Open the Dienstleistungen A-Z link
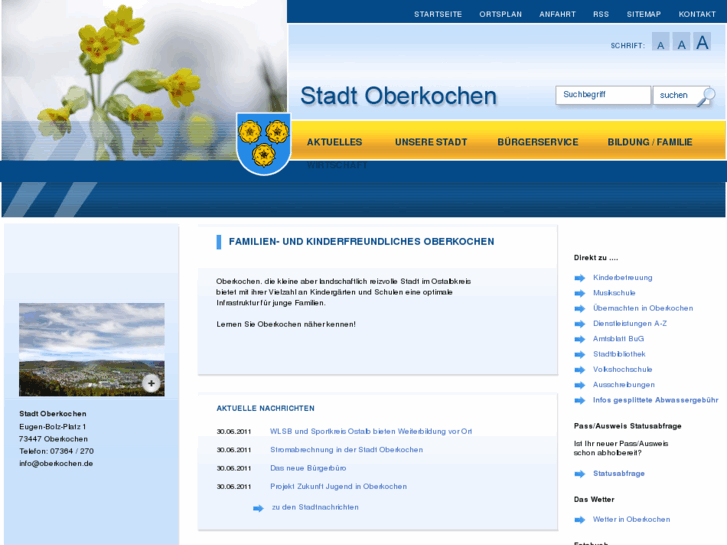This screenshot has width=727, height=545. click(x=630, y=323)
